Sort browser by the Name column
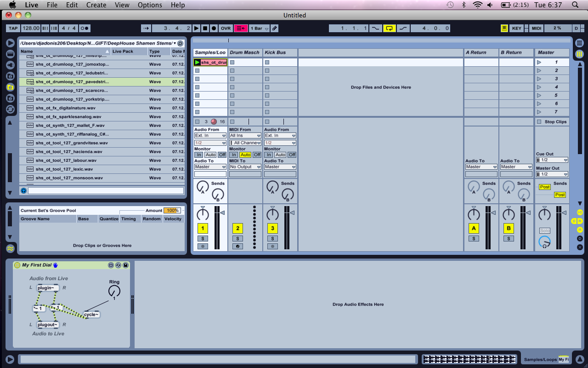Image resolution: width=588 pixels, height=368 pixels. coord(65,52)
